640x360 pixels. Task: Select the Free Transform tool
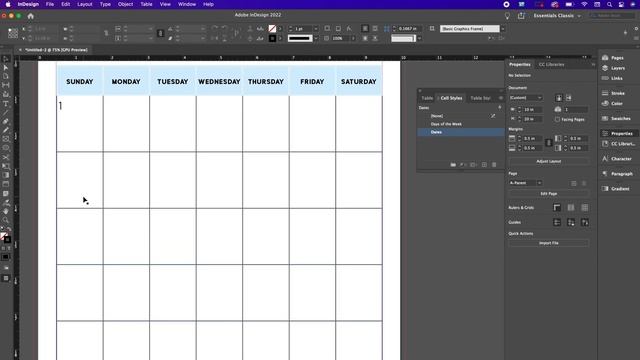pos(6,166)
